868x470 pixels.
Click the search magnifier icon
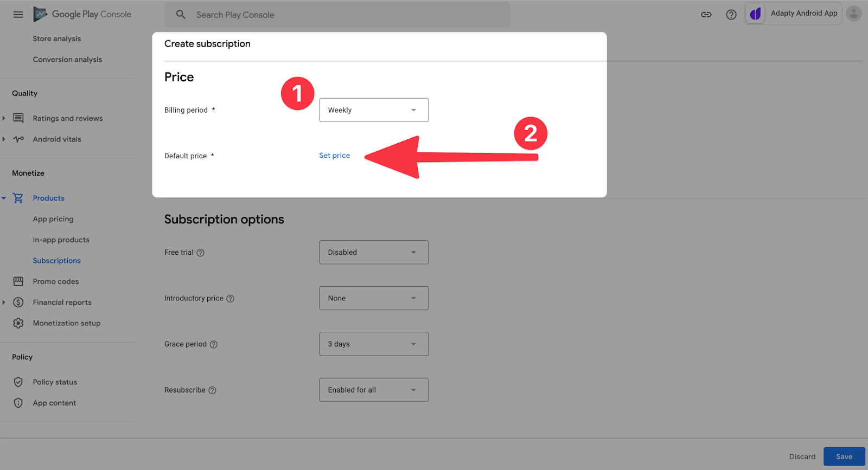tap(181, 15)
